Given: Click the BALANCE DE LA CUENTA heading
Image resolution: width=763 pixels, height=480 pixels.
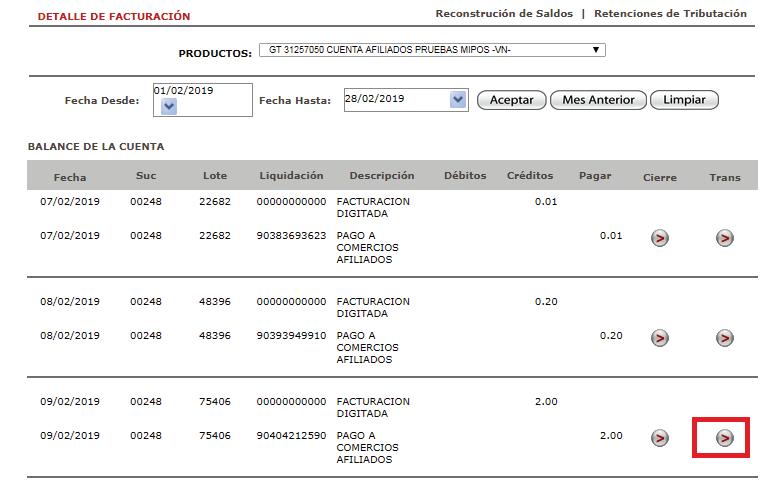Looking at the screenshot, I should pyautogui.click(x=96, y=147).
